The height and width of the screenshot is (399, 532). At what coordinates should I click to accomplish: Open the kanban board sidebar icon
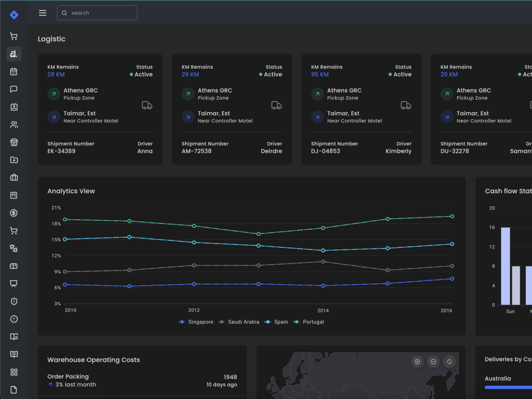tap(14, 195)
